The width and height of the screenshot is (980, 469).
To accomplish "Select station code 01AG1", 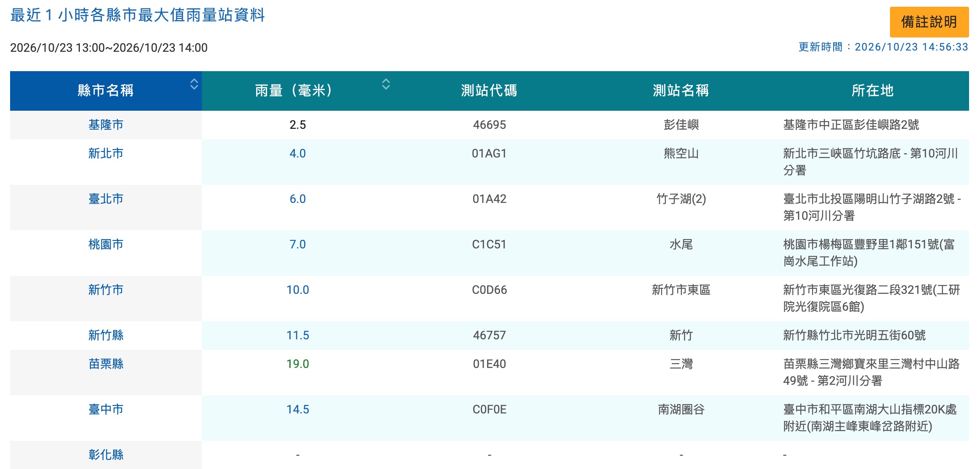I will 490,153.
